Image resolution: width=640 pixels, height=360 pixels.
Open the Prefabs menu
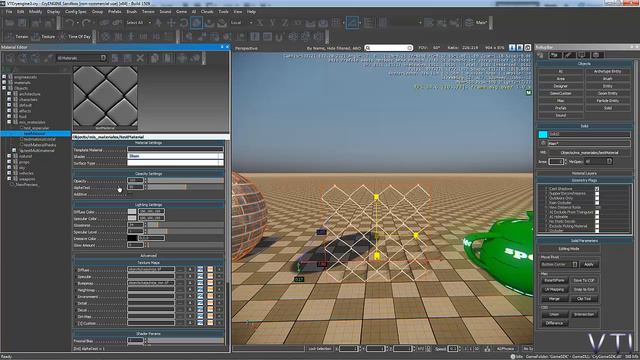[x=115, y=12]
